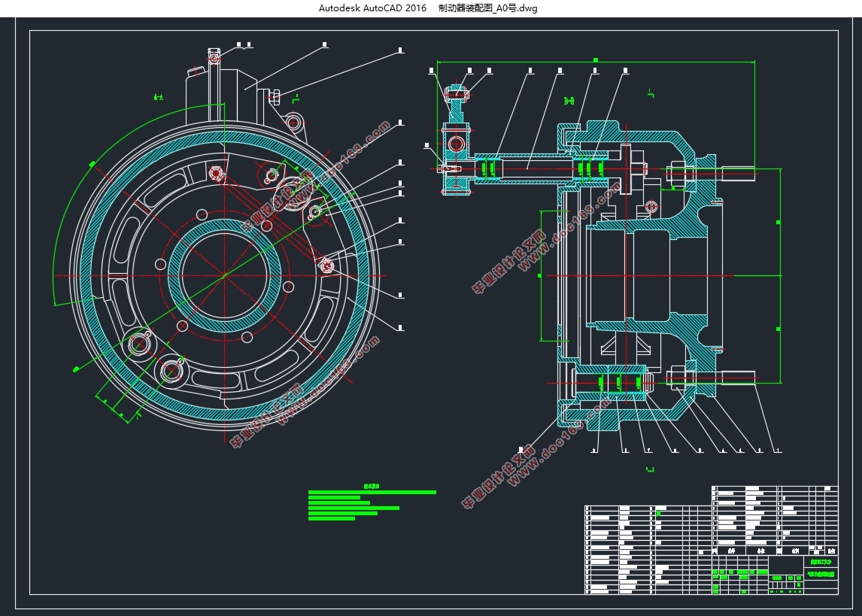Click the Autodesk AutoCAD 2016 title text
This screenshot has height=616, width=862.
(372, 8)
